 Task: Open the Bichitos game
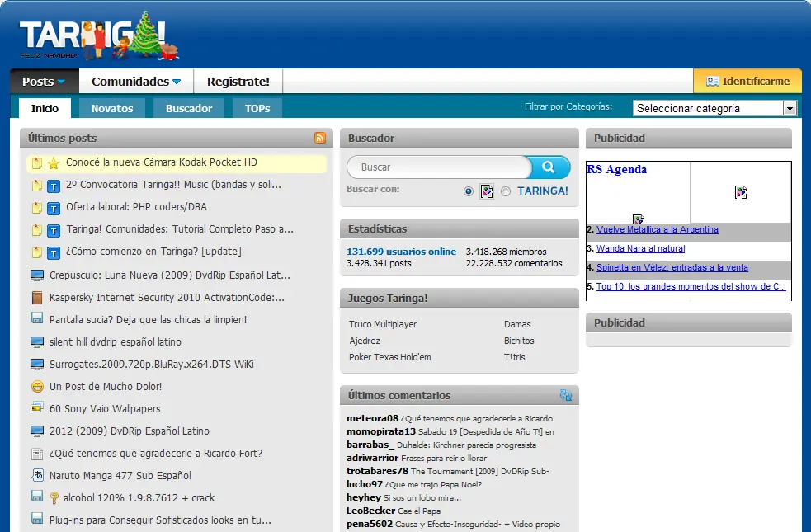519,341
